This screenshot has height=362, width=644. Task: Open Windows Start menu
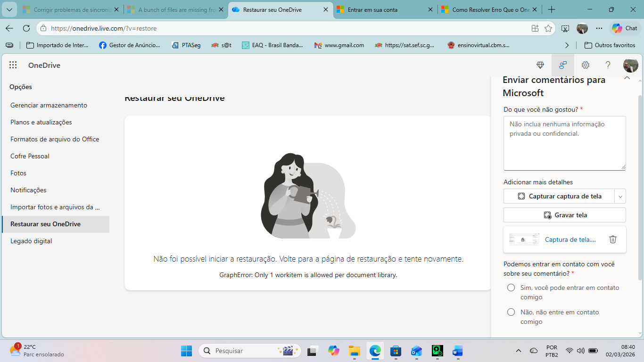coord(187,351)
